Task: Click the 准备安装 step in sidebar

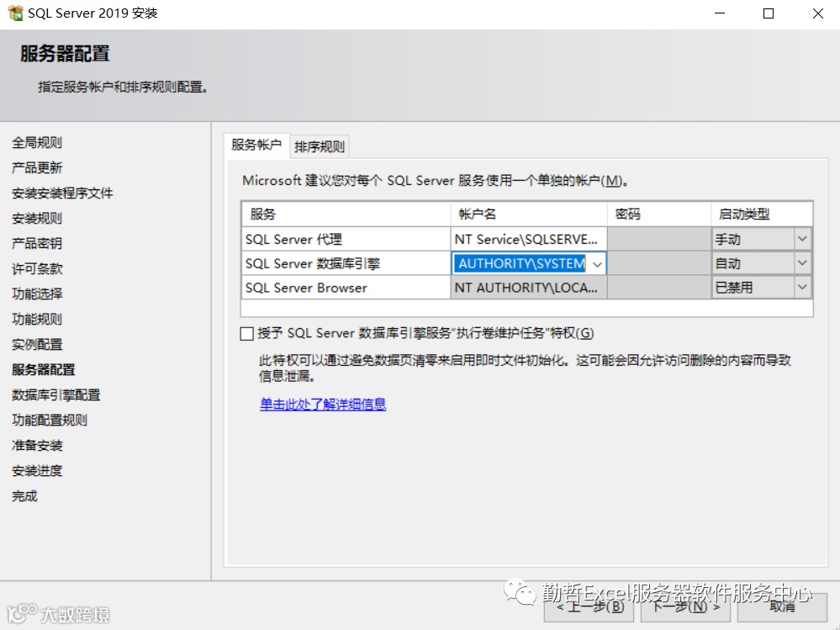Action: pos(37,445)
